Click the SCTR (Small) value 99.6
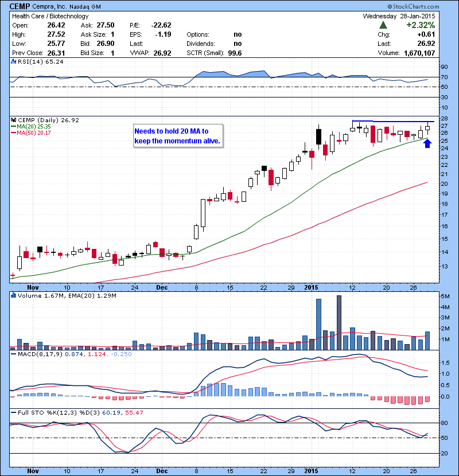Image resolution: width=459 pixels, height=476 pixels. [235, 53]
